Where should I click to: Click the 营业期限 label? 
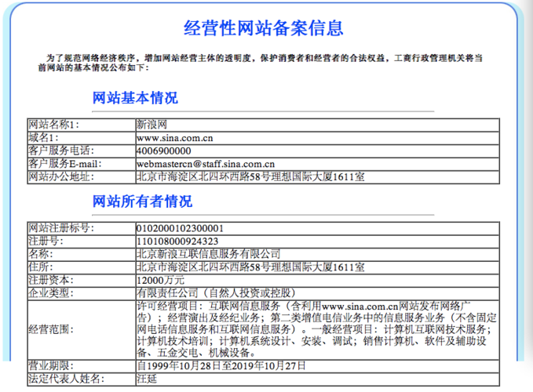click(51, 366)
